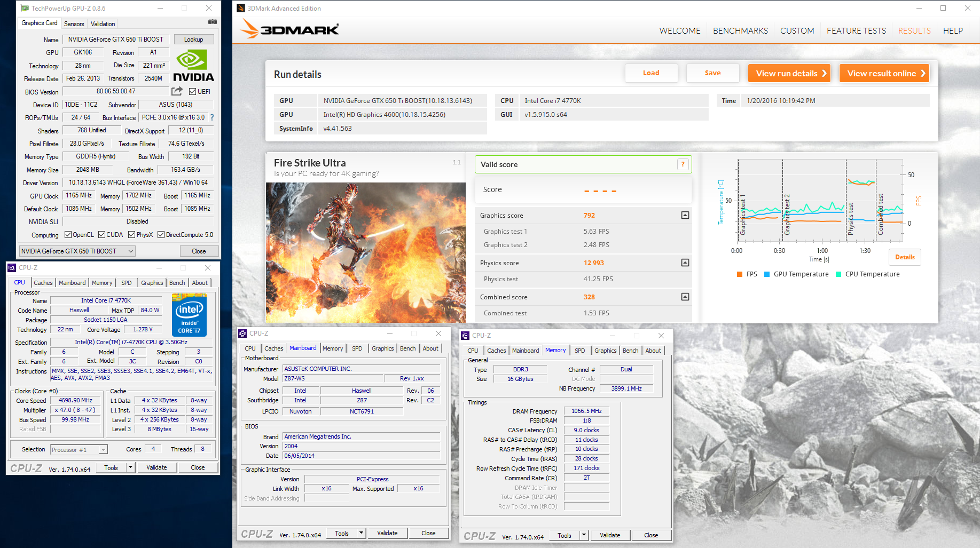Viewport: 980px width, 548px height.
Task: Click the Fire Strike Ultra thumbnail image
Action: 366,252
